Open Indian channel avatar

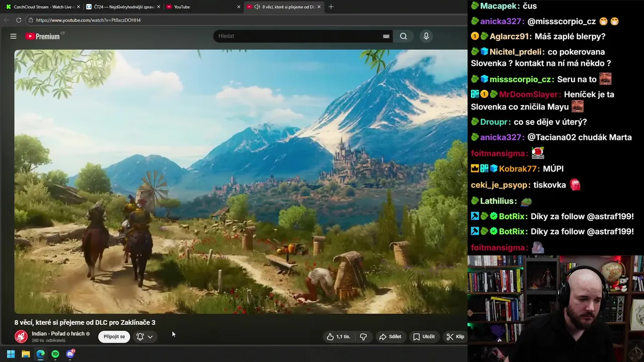[21, 336]
